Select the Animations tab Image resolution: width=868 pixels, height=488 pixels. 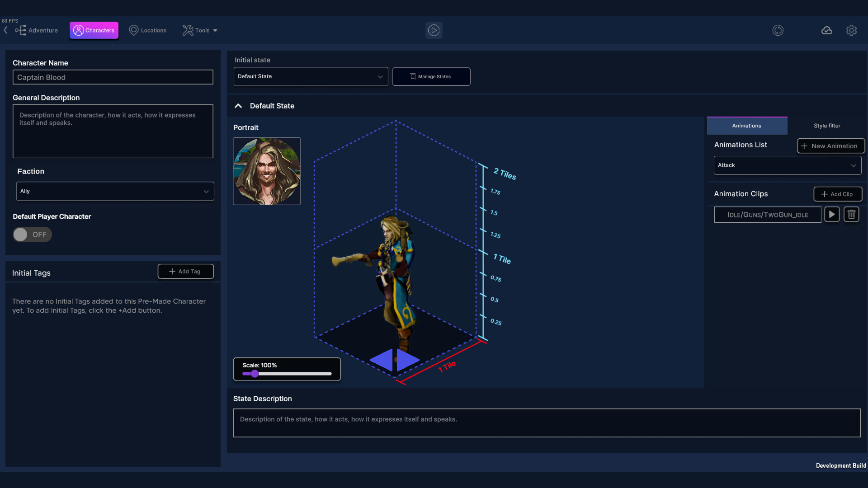(746, 126)
